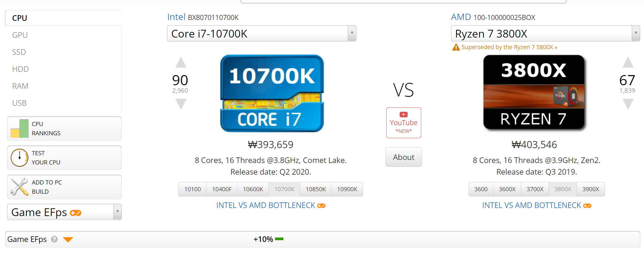
Task: Click the ₩403,546 price
Action: (534, 145)
